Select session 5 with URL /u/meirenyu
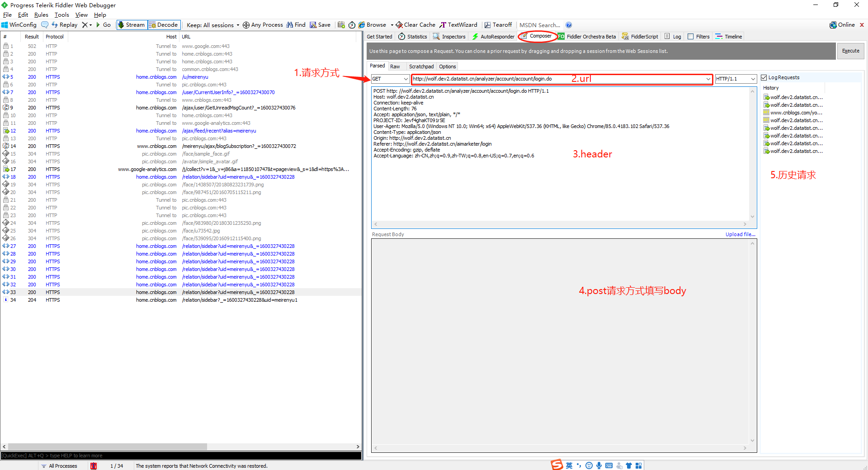This screenshot has width=868, height=470. click(181, 77)
